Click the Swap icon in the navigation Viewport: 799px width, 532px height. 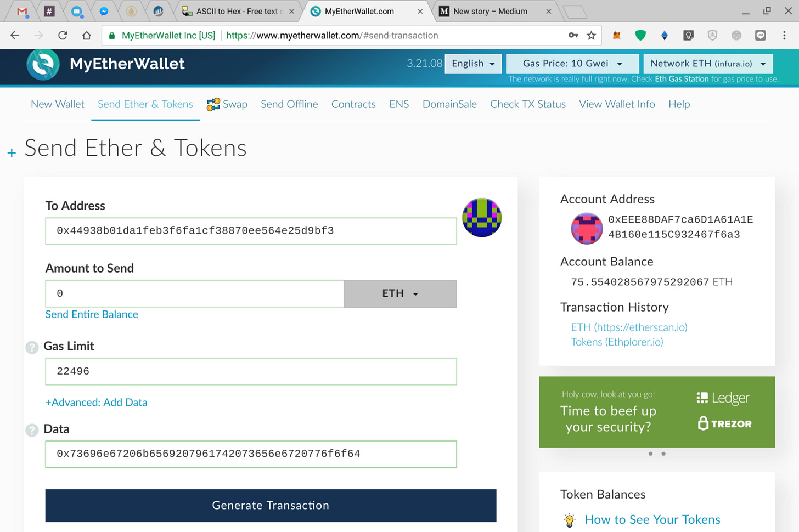click(x=213, y=104)
